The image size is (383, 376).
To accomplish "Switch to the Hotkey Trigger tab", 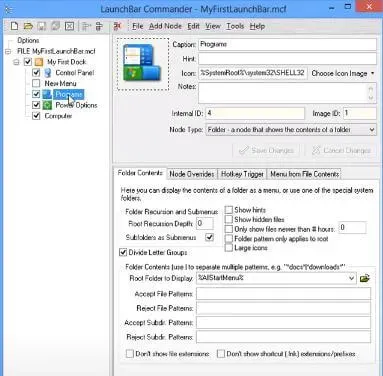I will point(242,174).
